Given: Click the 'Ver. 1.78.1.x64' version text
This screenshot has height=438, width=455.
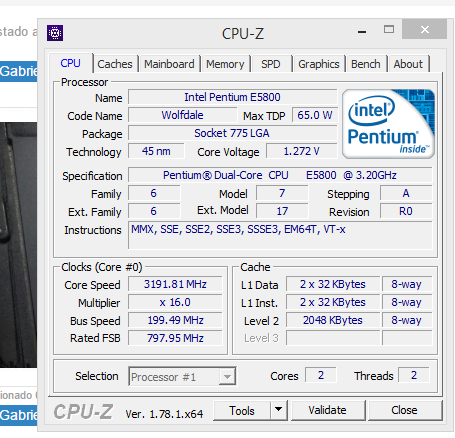Looking at the screenshot, I should [164, 414].
